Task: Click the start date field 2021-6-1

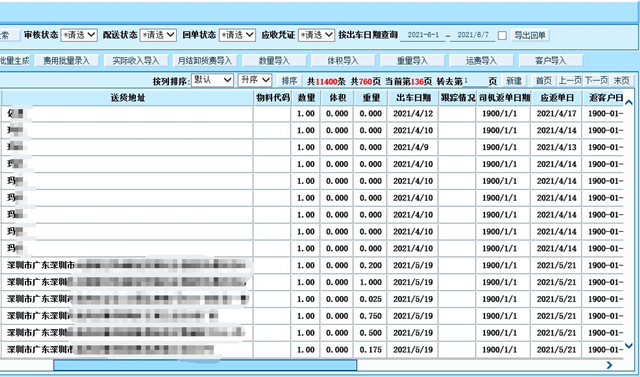Action: pyautogui.click(x=423, y=35)
